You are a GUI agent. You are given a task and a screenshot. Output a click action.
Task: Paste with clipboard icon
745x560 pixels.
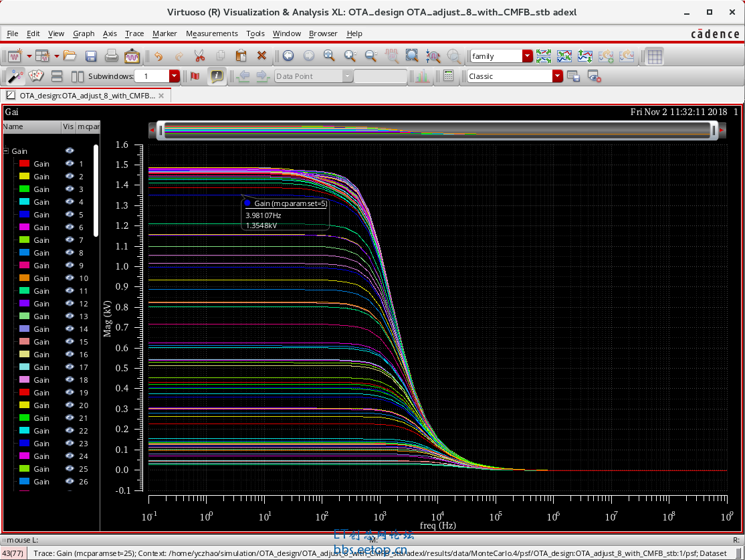[241, 56]
